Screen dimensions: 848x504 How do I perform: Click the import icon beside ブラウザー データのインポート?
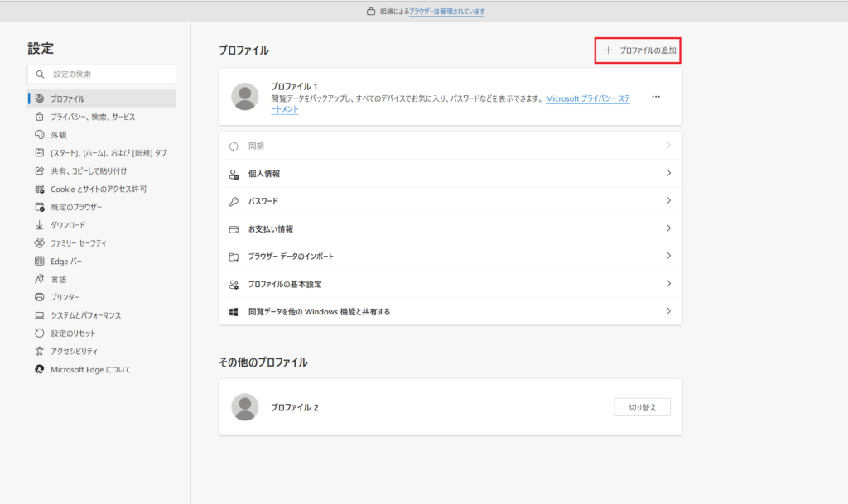[x=234, y=257]
